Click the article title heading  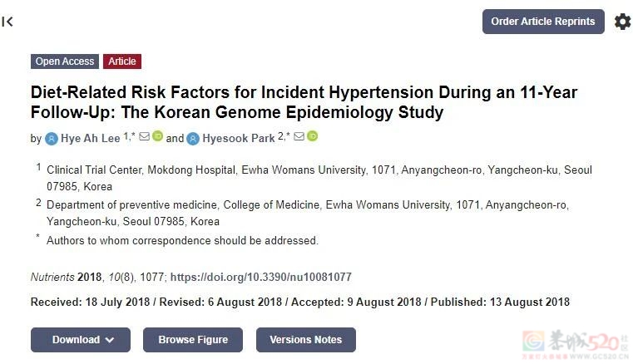[x=304, y=102]
